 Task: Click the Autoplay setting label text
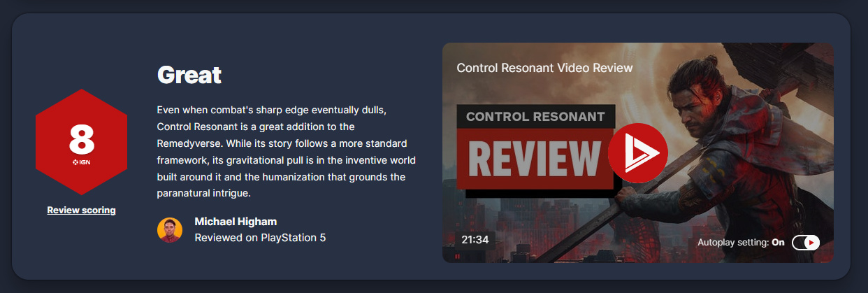point(733,243)
